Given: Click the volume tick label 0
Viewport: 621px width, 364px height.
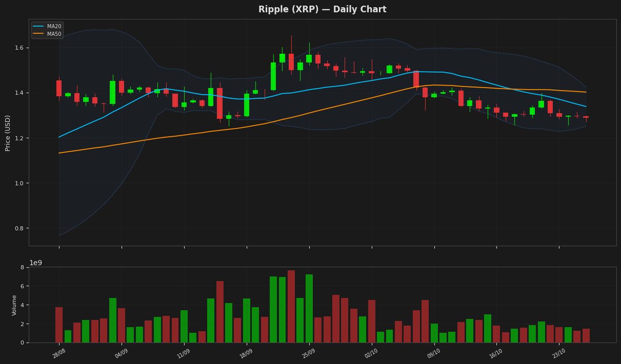Looking at the screenshot, I should 22,343.
